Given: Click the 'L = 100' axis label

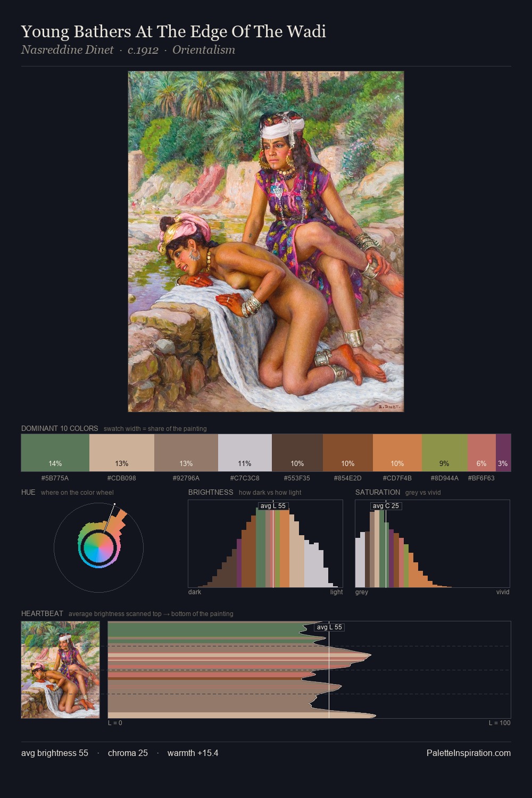Looking at the screenshot, I should pyautogui.click(x=500, y=723).
